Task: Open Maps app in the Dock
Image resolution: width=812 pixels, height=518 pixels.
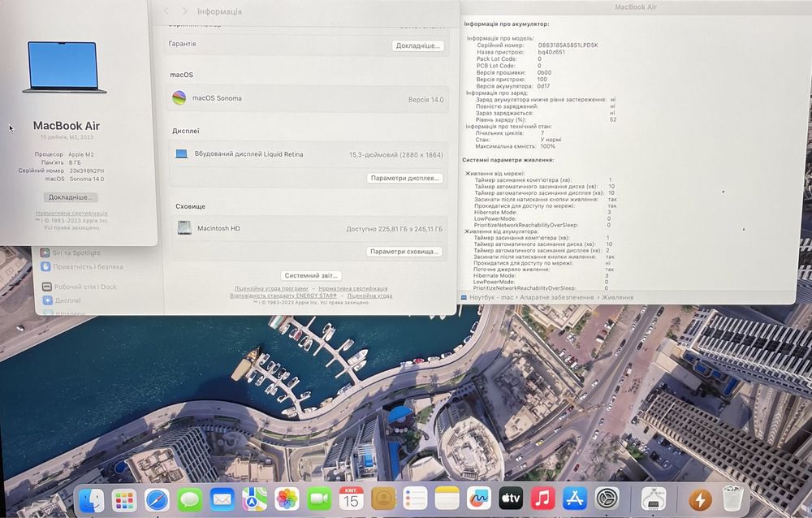Action: [x=254, y=500]
